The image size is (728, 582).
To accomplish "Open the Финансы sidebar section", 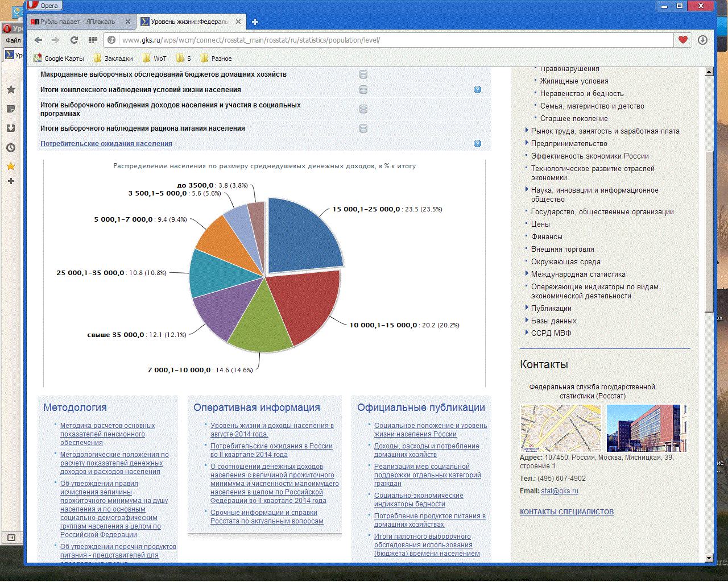I will click(x=547, y=236).
